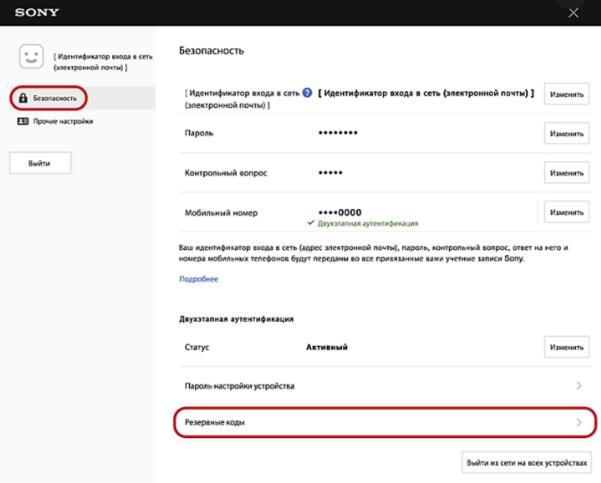Click Изменить next to Пароль
This screenshot has width=601, height=483.
(566, 133)
